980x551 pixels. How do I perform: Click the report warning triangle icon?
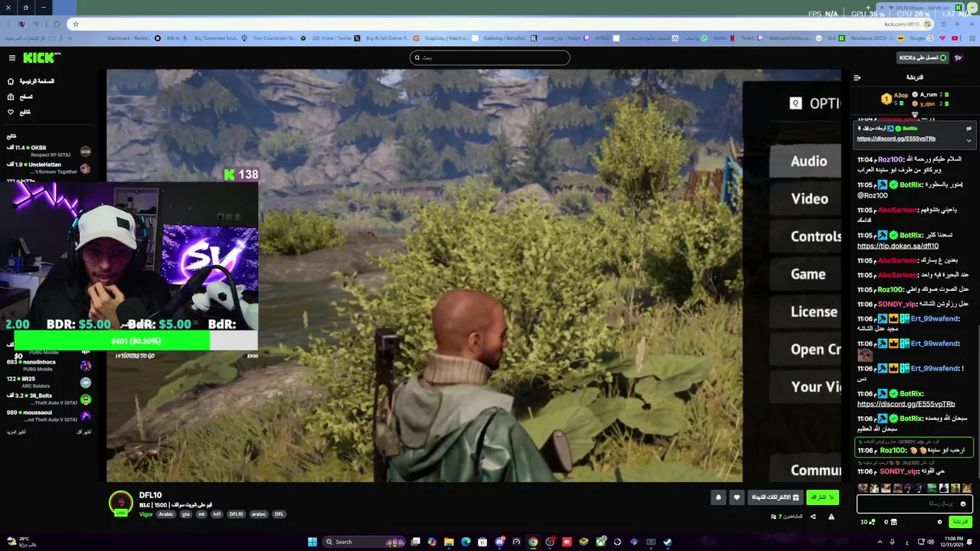click(x=831, y=517)
